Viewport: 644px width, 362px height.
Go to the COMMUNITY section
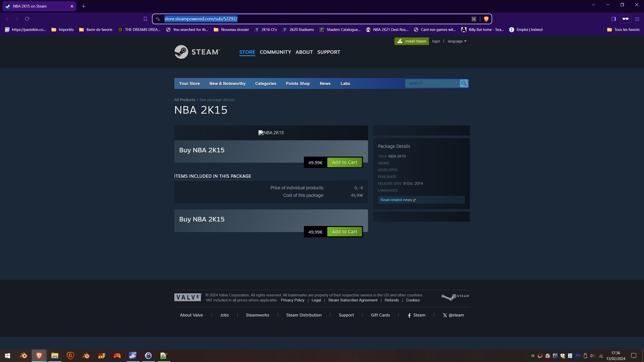pyautogui.click(x=275, y=52)
